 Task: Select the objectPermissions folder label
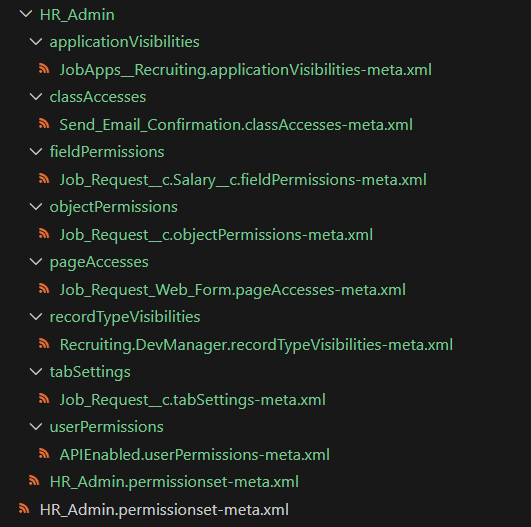click(x=113, y=207)
